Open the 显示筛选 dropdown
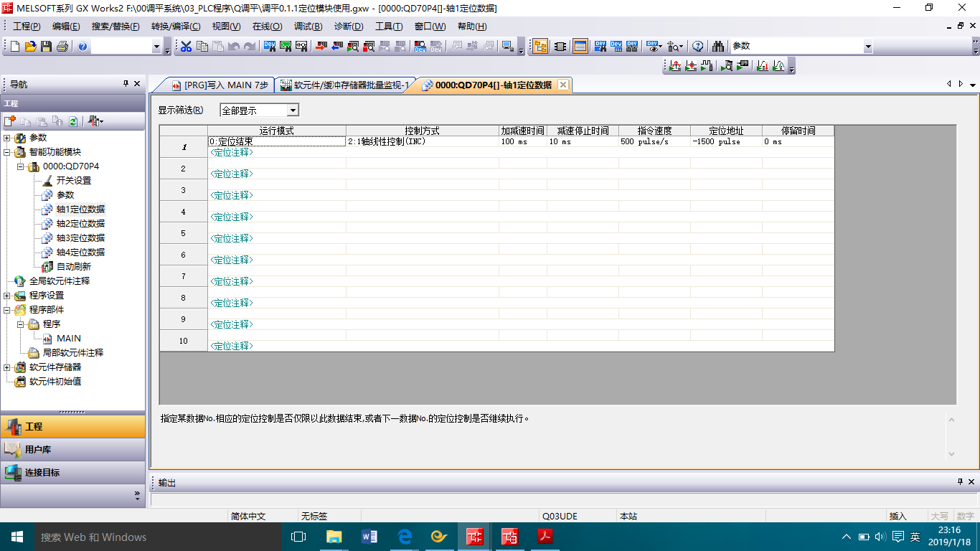This screenshot has width=980, height=551. click(292, 110)
